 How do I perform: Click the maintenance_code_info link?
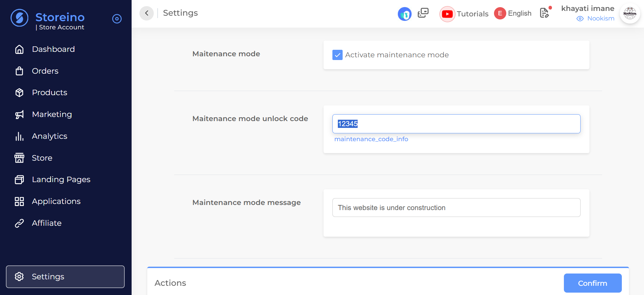click(371, 139)
